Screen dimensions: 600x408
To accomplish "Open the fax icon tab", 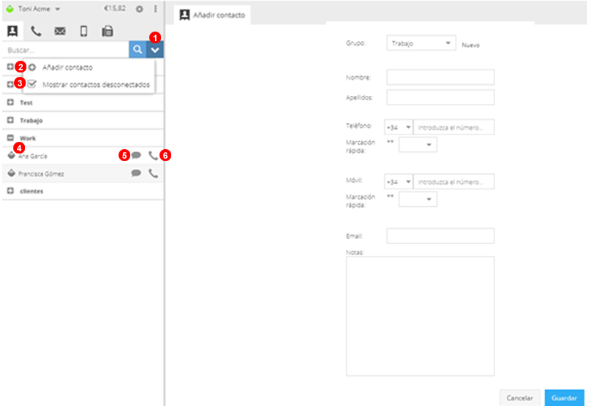I will pos(107,31).
